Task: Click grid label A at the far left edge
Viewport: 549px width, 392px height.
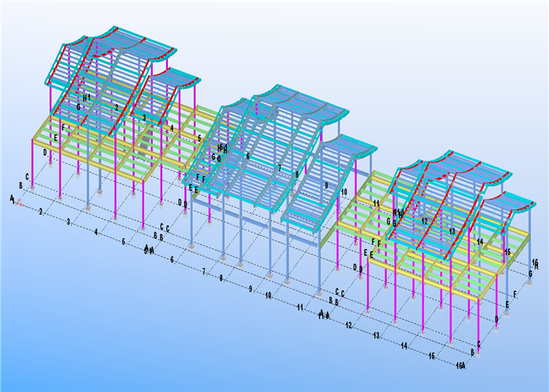Action: tap(12, 198)
